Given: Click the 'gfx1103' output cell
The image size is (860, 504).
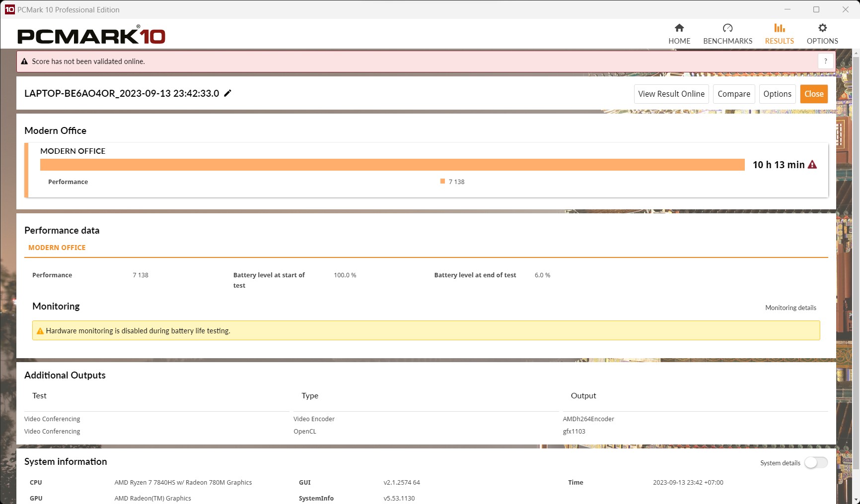Looking at the screenshot, I should (574, 431).
